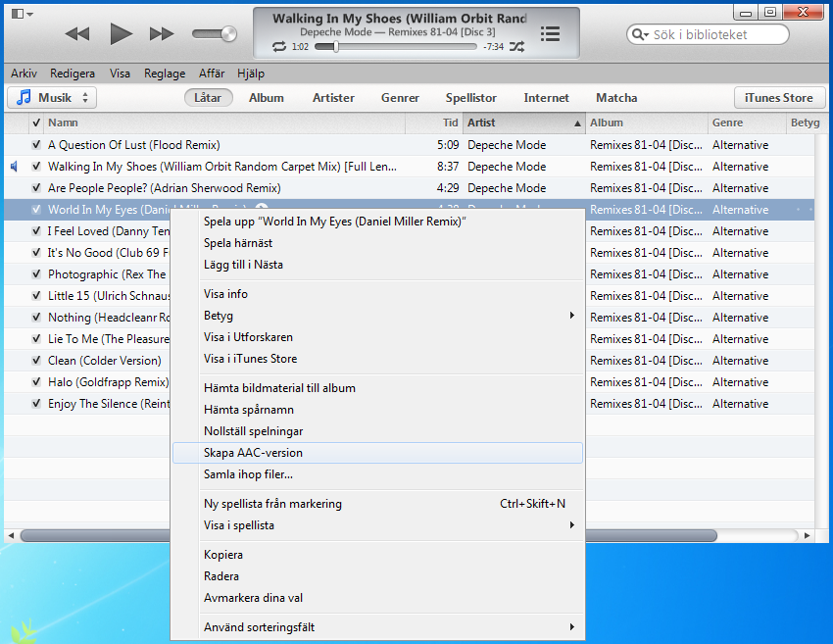This screenshot has width=833, height=644.
Task: Choose Radera in context menu
Action: coord(377,576)
